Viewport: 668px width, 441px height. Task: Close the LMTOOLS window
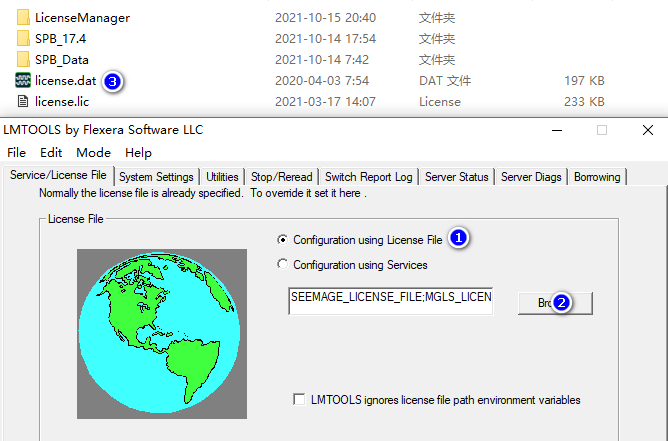[x=648, y=130]
